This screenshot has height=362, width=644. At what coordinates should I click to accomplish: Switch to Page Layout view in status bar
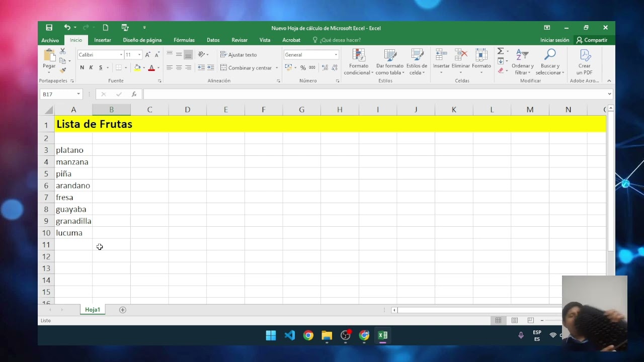pyautogui.click(x=514, y=320)
